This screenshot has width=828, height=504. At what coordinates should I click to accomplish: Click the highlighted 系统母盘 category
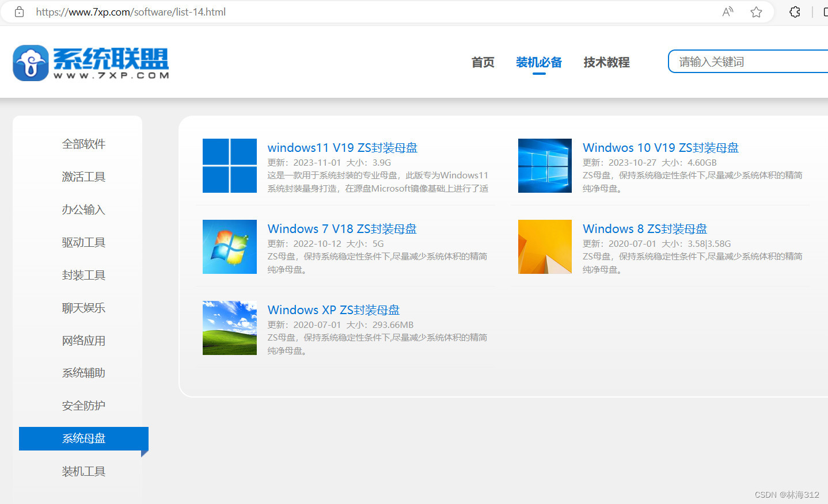tap(83, 438)
